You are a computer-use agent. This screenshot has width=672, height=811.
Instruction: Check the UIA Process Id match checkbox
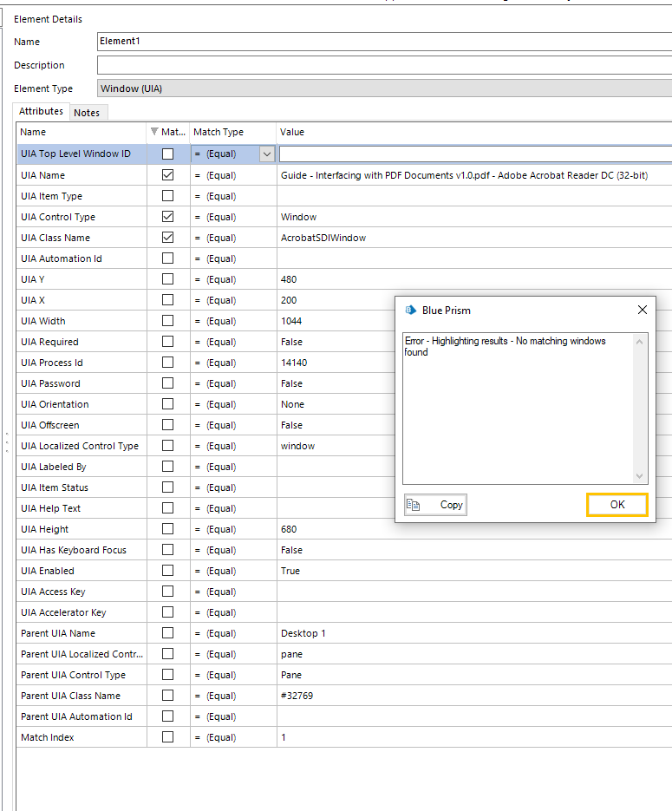pyautogui.click(x=168, y=363)
